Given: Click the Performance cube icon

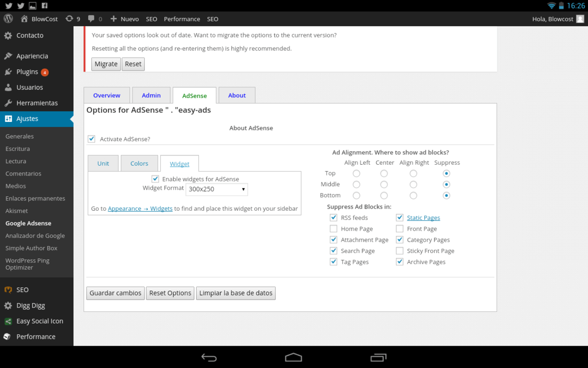Looking at the screenshot, I should pyautogui.click(x=7, y=337).
